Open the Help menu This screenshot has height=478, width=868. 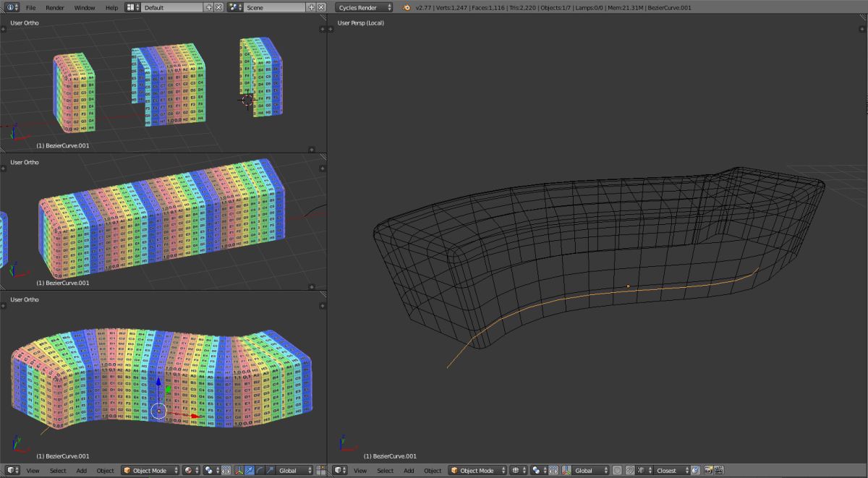pyautogui.click(x=111, y=7)
